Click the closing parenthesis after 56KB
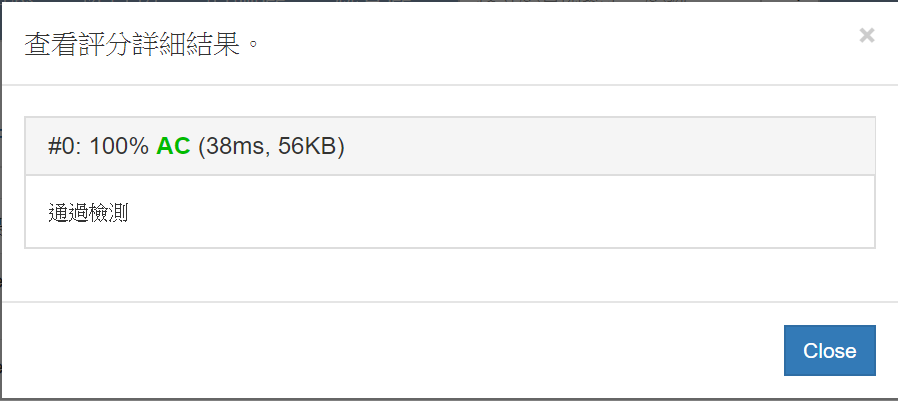This screenshot has width=898, height=401. click(x=341, y=147)
